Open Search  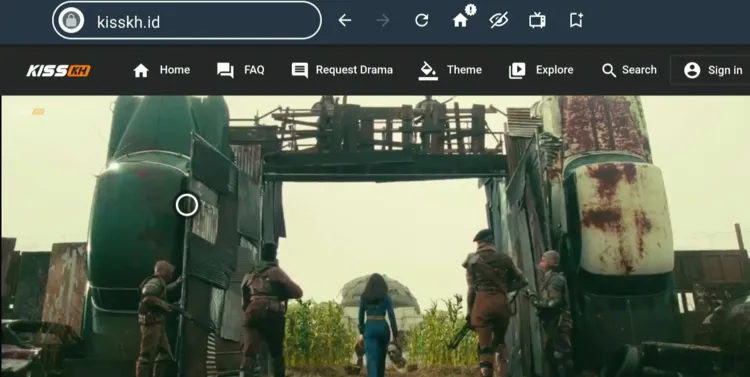pos(629,70)
